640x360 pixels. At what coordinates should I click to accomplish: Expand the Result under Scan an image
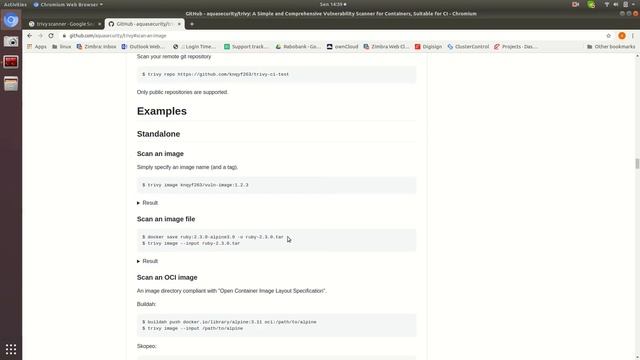click(x=147, y=203)
